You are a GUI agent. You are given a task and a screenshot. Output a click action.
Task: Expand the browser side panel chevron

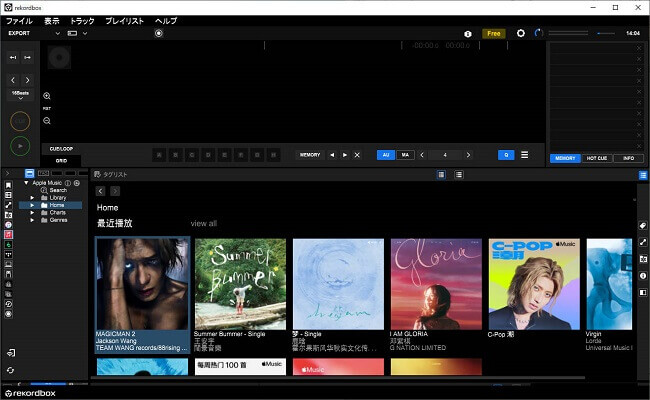7,173
